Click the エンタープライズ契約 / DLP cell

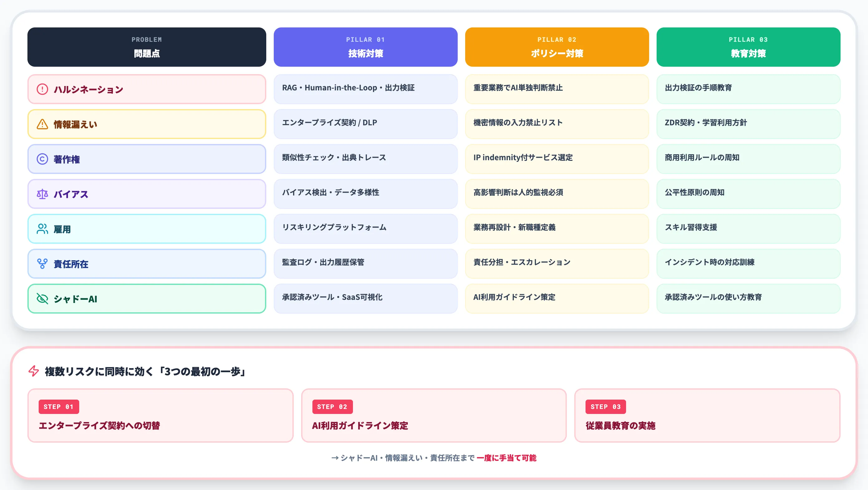click(366, 124)
